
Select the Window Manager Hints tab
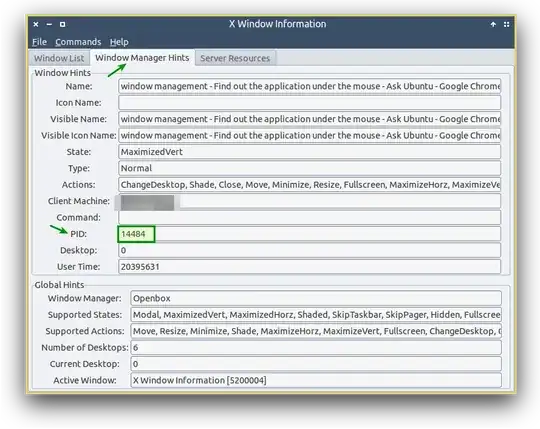click(x=142, y=57)
